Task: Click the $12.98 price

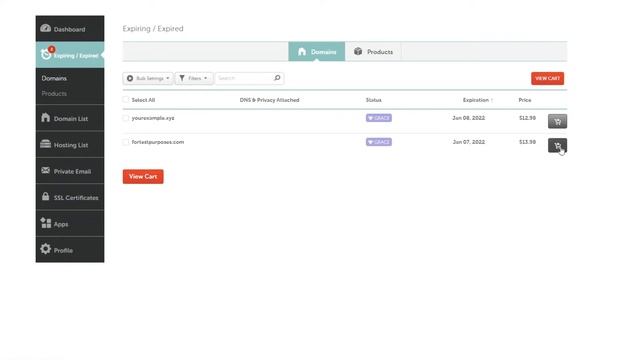Action: (527, 118)
